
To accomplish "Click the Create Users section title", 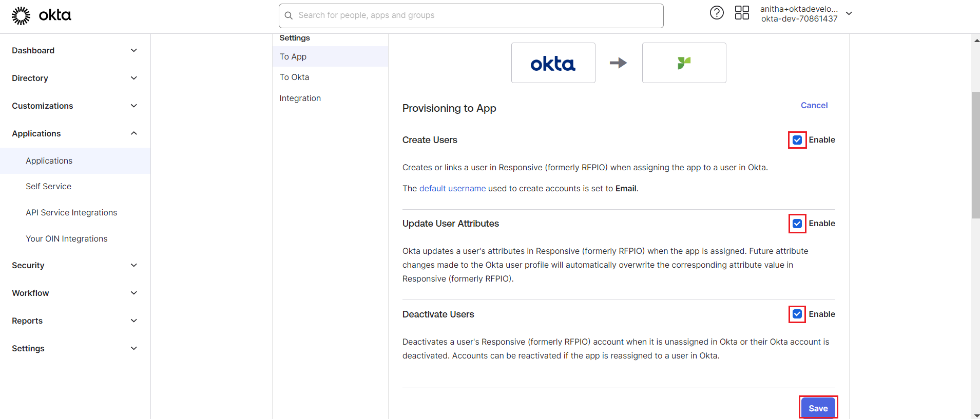I will (430, 140).
